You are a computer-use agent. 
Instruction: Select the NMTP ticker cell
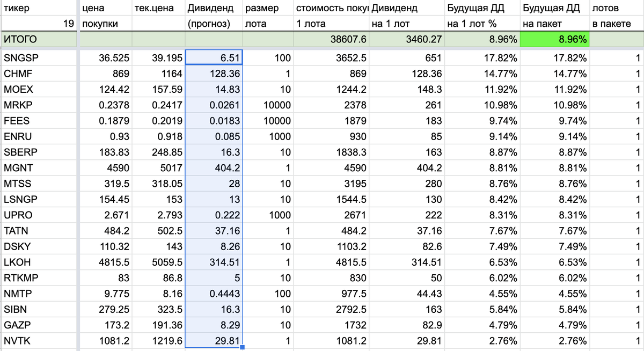[x=39, y=294]
